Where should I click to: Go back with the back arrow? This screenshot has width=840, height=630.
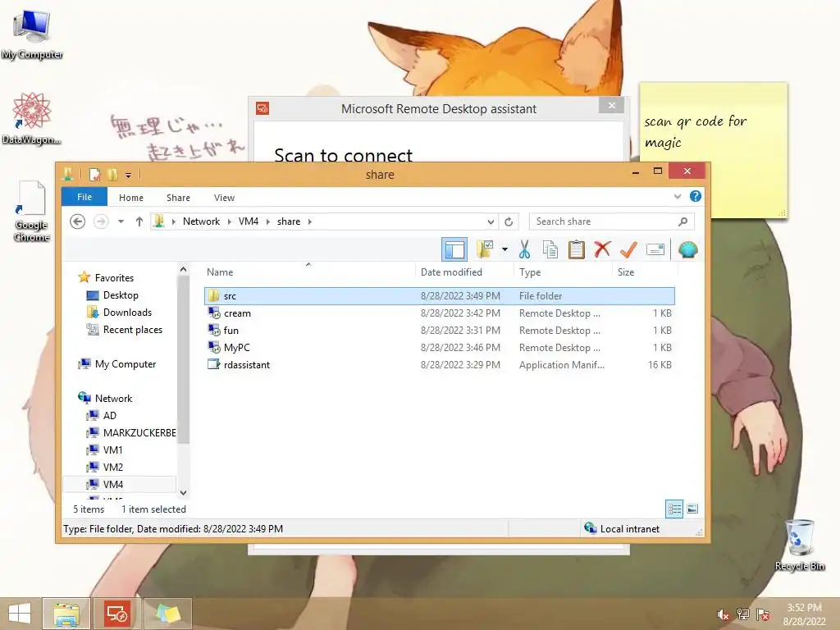78,221
